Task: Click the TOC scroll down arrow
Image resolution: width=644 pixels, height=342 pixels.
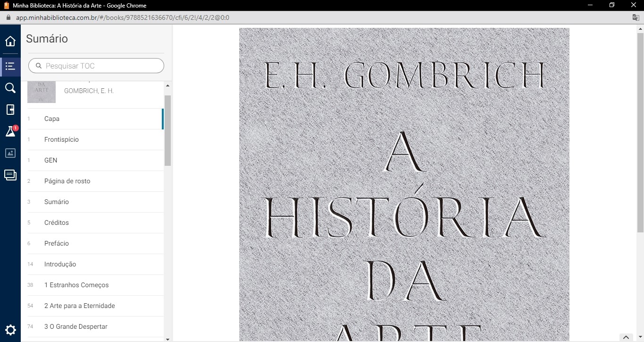Action: coord(167,339)
